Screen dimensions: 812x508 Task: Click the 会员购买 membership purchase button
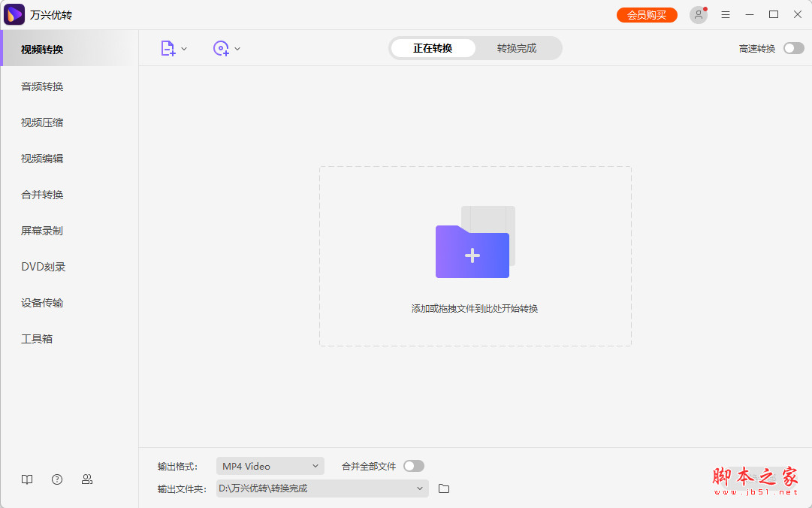coord(647,14)
